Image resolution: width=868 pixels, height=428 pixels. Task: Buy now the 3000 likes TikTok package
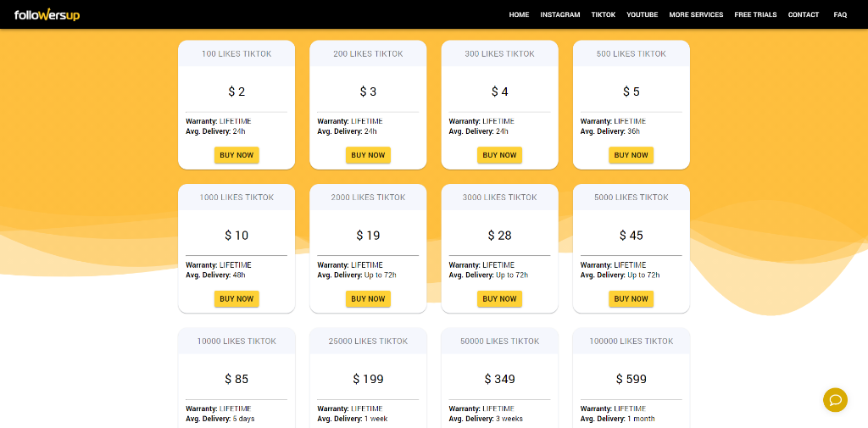pos(499,298)
